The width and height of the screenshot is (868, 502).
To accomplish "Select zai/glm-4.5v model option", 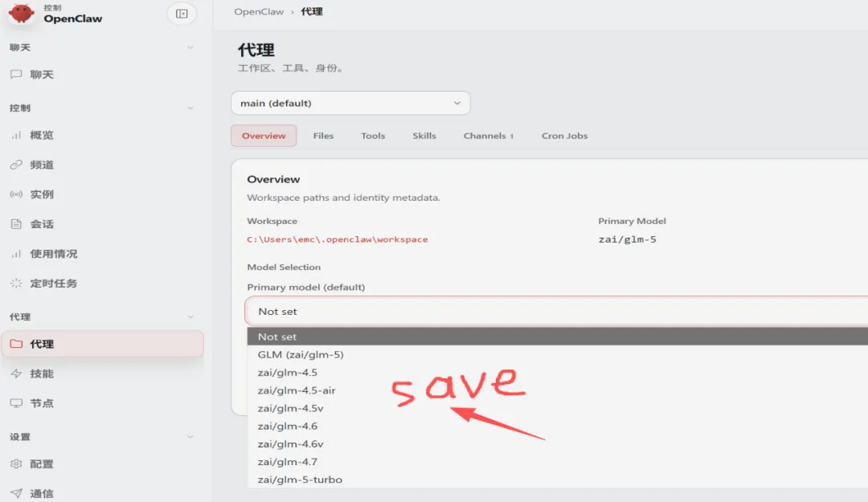I will [558, 408].
